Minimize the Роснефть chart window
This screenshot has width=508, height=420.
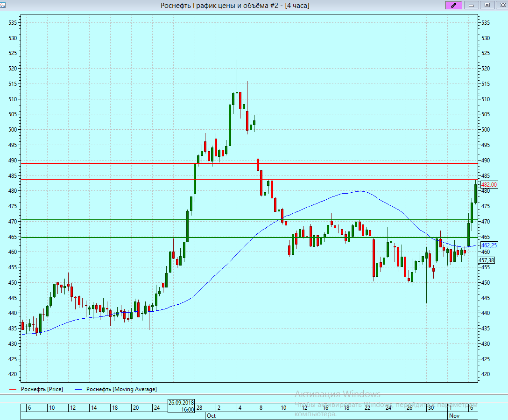tap(472, 5)
